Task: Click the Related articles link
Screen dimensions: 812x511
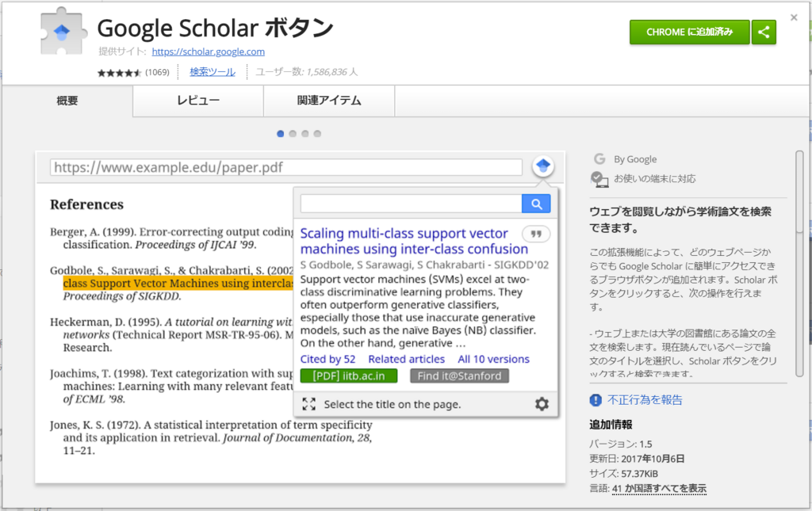Action: (x=407, y=359)
